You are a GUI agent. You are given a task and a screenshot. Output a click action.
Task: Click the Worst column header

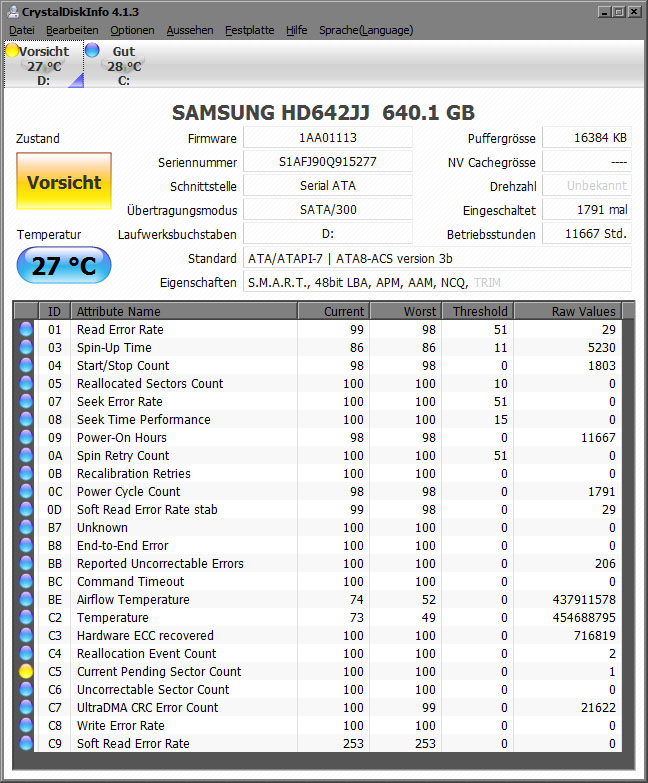(x=405, y=311)
